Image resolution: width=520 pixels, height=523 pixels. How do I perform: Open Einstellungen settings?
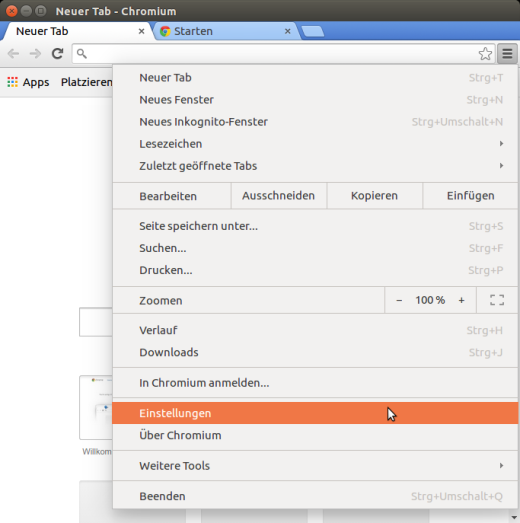tap(315, 413)
